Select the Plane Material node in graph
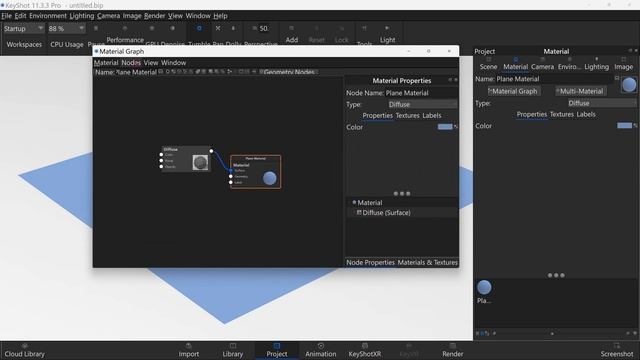Image resolution: width=640 pixels, height=360 pixels. pyautogui.click(x=256, y=171)
